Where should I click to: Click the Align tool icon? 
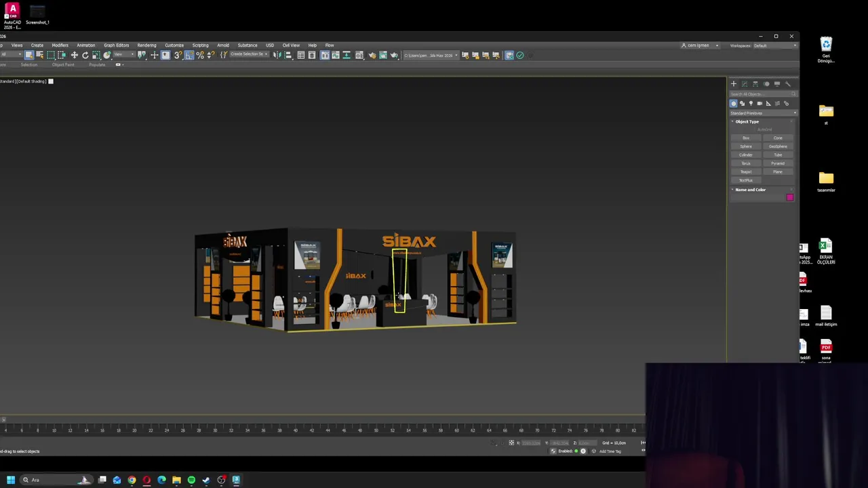288,56
